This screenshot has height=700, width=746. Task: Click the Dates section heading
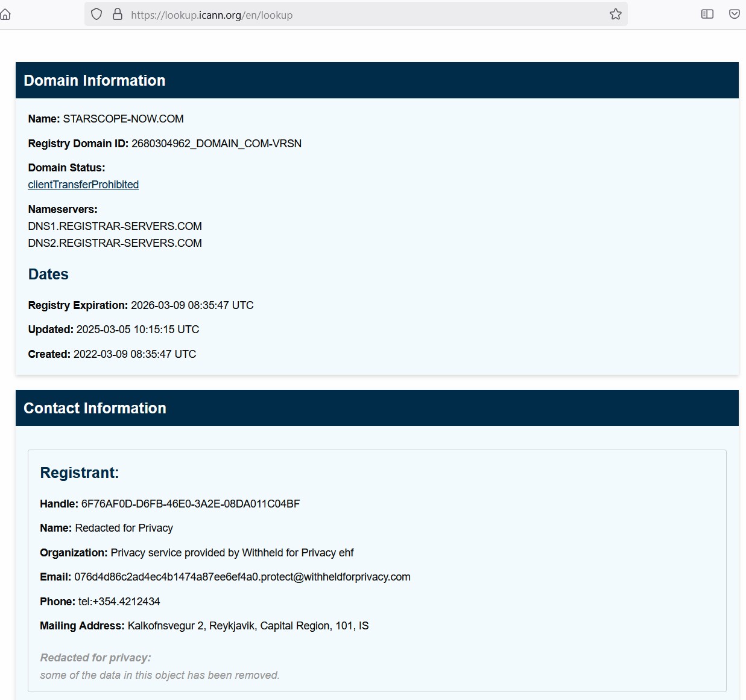coord(48,275)
